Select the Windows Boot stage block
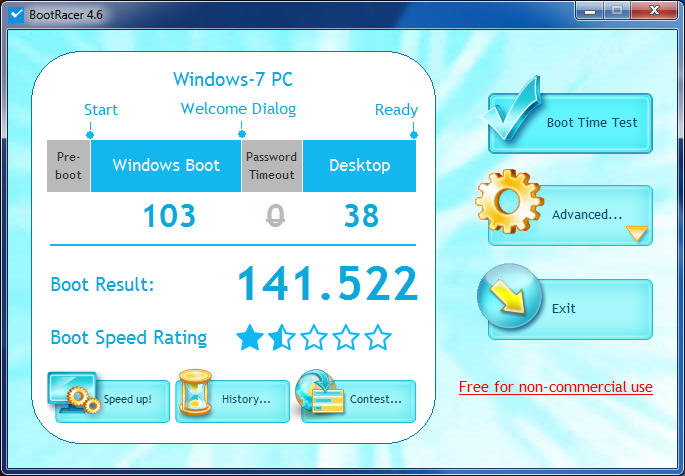 pos(166,166)
